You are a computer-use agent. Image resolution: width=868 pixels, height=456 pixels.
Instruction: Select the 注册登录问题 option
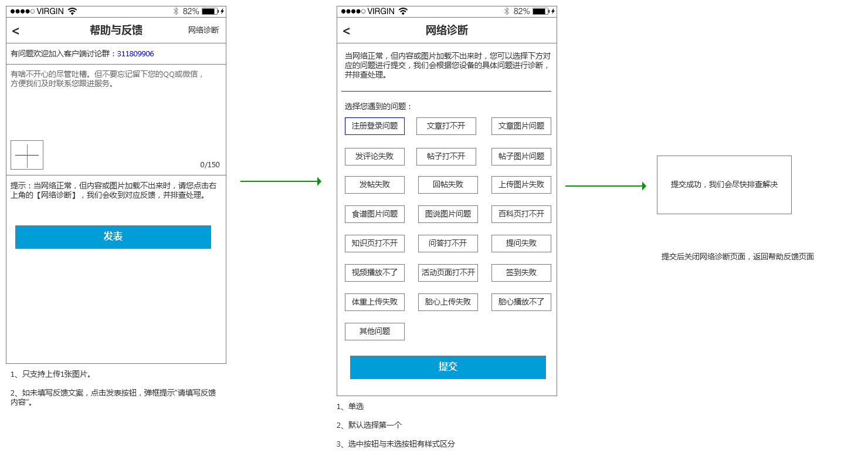(x=374, y=126)
